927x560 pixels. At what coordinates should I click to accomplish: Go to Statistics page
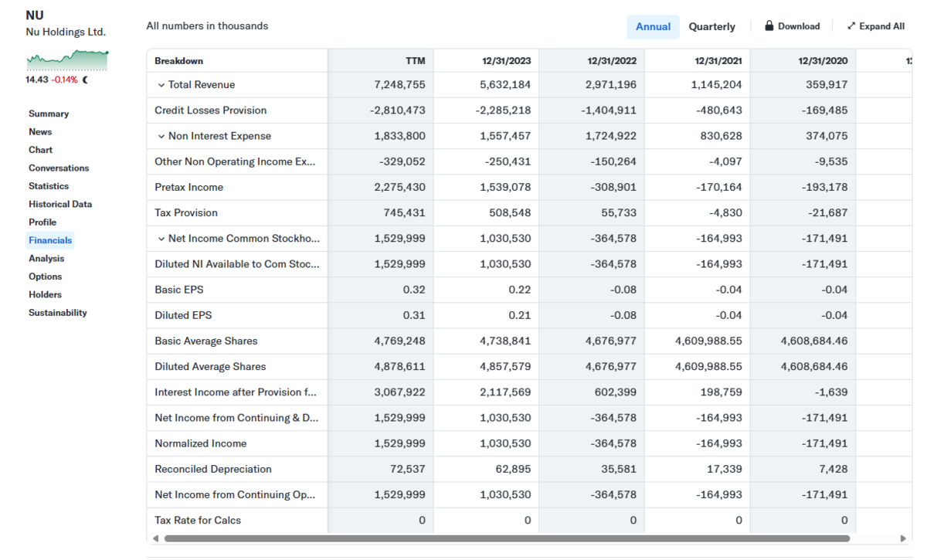[49, 186]
